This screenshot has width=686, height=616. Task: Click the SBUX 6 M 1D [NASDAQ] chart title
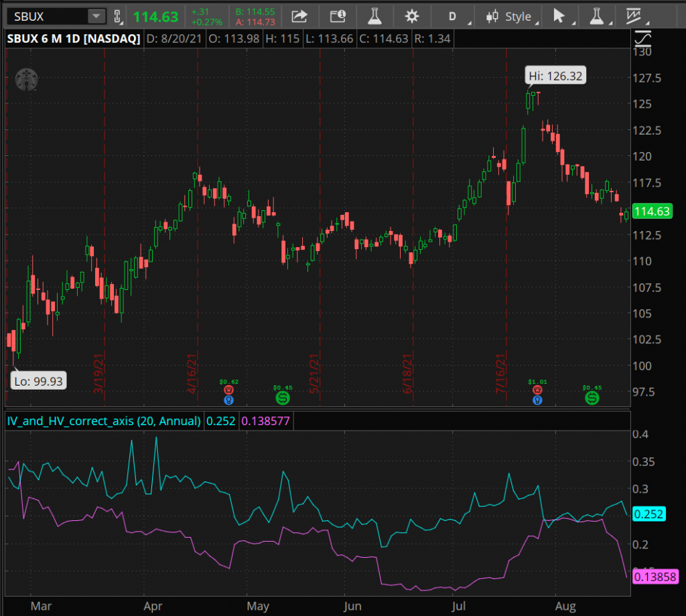coord(74,39)
